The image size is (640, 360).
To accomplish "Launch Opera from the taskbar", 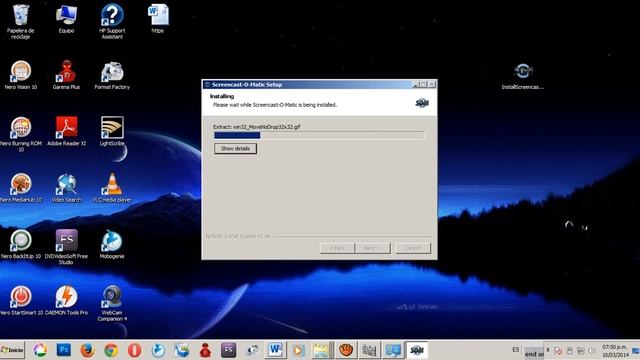I will coord(134,350).
